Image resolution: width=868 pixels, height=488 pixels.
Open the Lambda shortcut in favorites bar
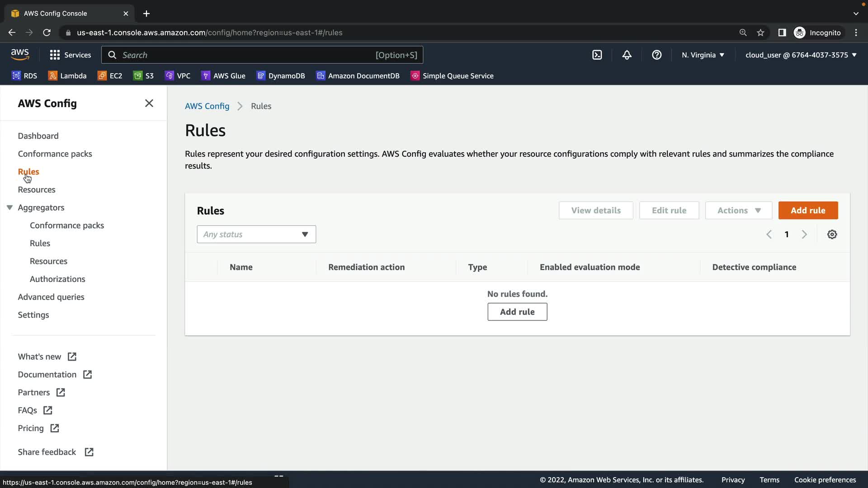[67, 76]
